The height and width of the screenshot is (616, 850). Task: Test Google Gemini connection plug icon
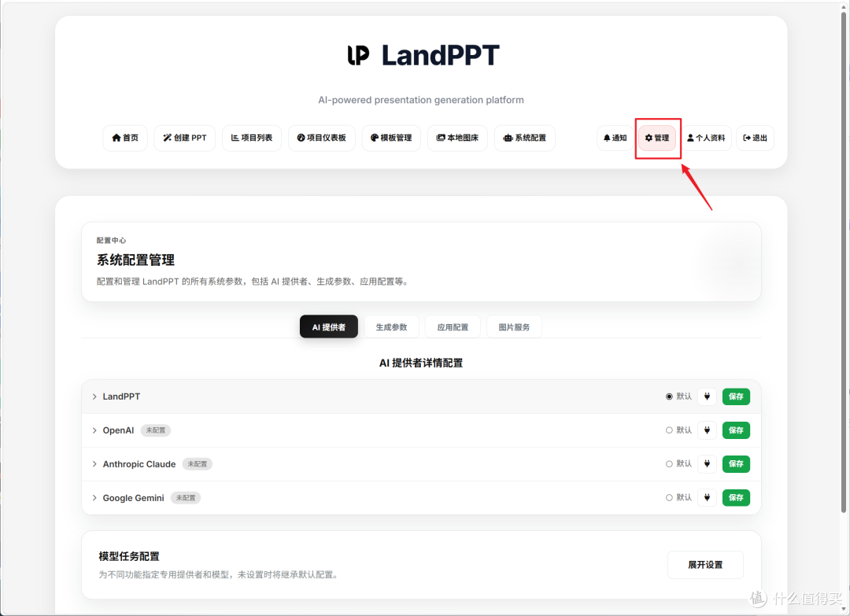click(707, 497)
